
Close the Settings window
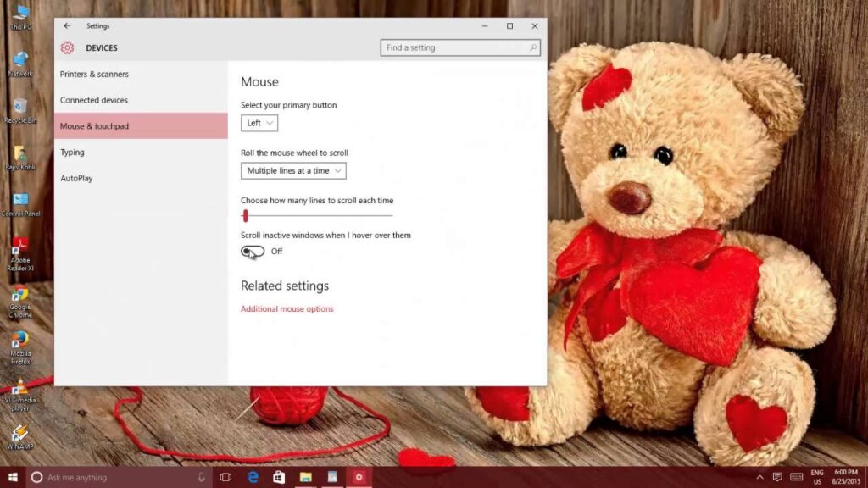pos(535,26)
